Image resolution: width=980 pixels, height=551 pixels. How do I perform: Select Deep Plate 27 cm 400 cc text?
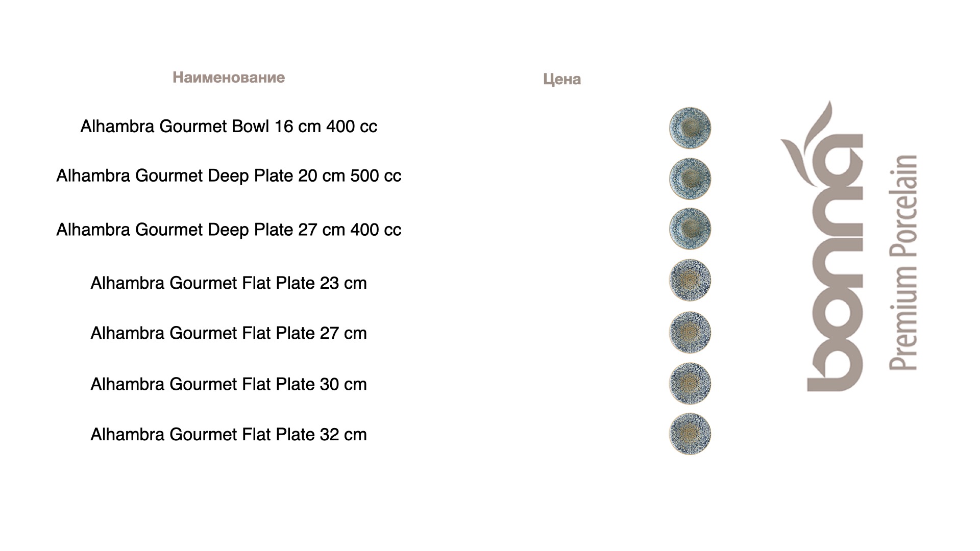coord(228,230)
